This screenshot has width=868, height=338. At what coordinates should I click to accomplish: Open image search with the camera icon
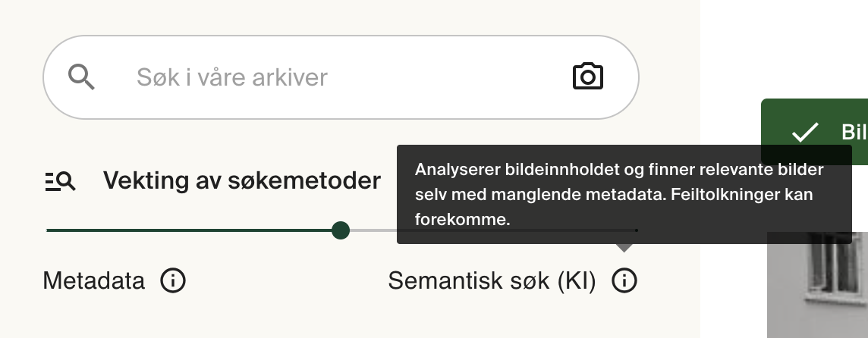[x=587, y=77]
